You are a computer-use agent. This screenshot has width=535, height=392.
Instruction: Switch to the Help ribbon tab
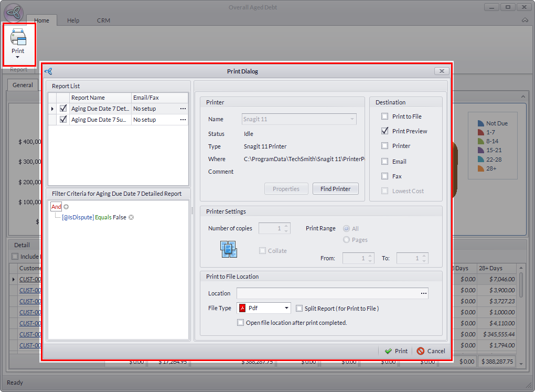[x=73, y=20]
